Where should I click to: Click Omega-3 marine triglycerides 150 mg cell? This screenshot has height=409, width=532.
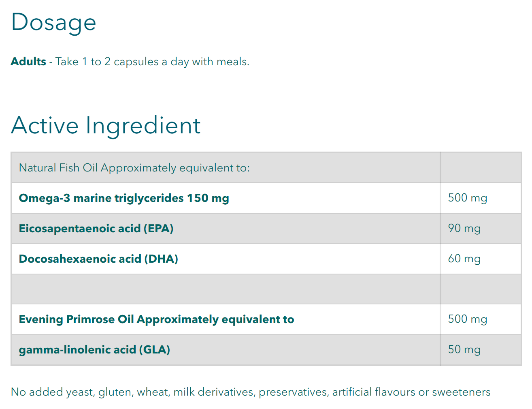(x=124, y=198)
